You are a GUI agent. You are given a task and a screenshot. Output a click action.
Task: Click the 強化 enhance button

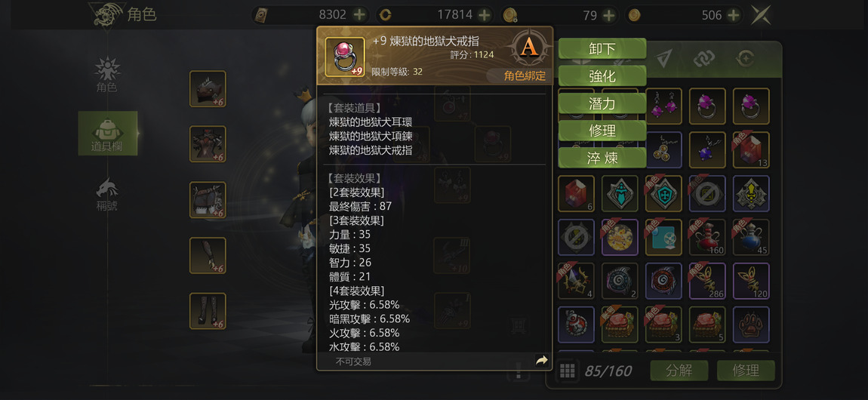602,75
